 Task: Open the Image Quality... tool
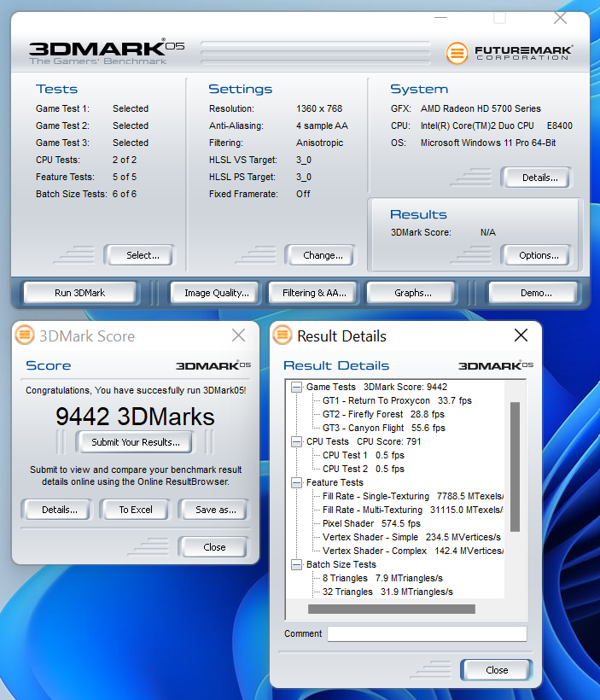point(215,293)
